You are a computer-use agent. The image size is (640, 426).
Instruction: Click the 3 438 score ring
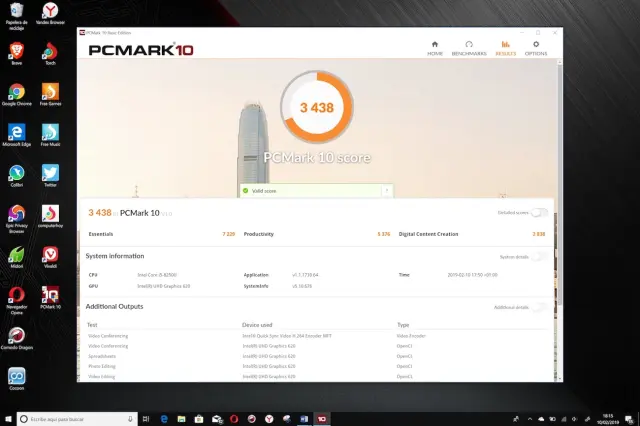pyautogui.click(x=316, y=109)
